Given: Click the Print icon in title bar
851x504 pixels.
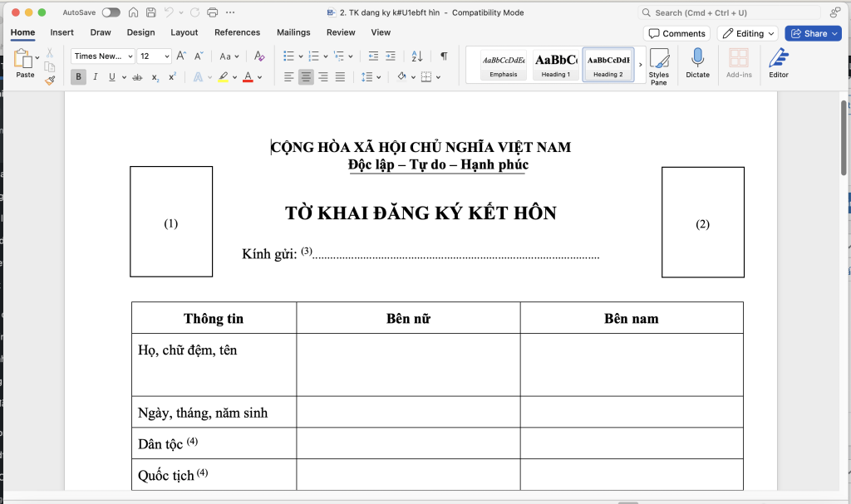Looking at the screenshot, I should [x=212, y=12].
